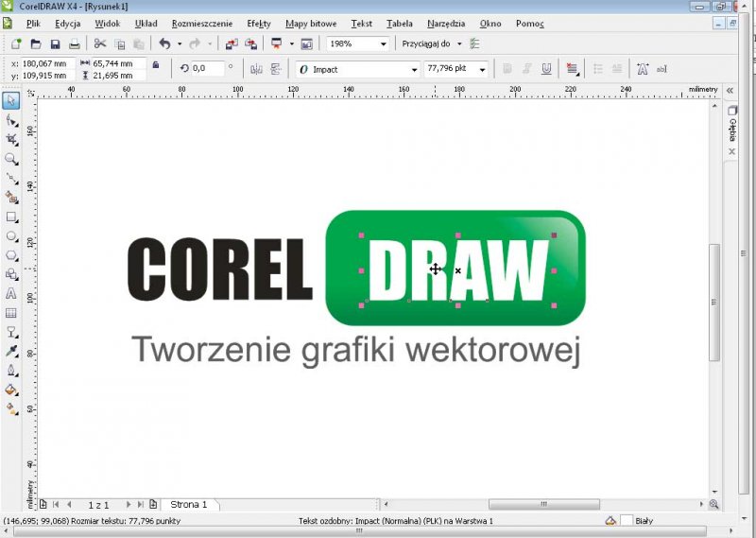Select the Table tool
Viewport: 756px width, 538px height.
[11, 313]
